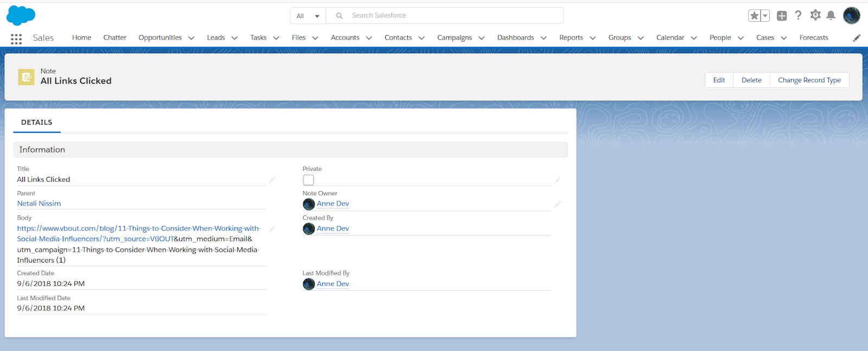The width and height of the screenshot is (868, 351).
Task: Expand the People tab chevron
Action: pyautogui.click(x=741, y=38)
